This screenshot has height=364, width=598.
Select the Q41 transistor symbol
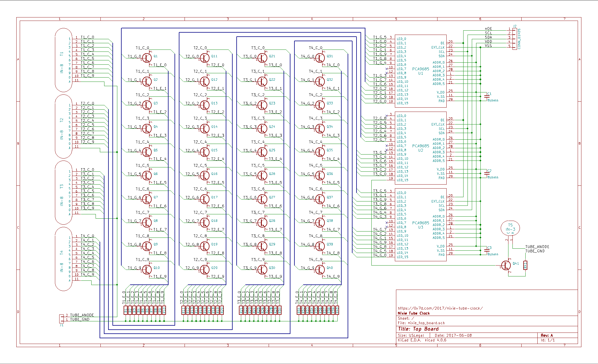[506, 266]
